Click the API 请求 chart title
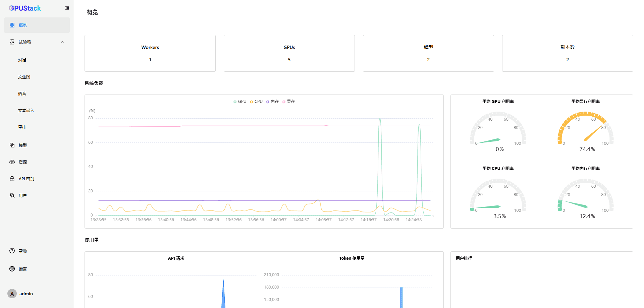The height and width of the screenshot is (308, 644). point(176,258)
